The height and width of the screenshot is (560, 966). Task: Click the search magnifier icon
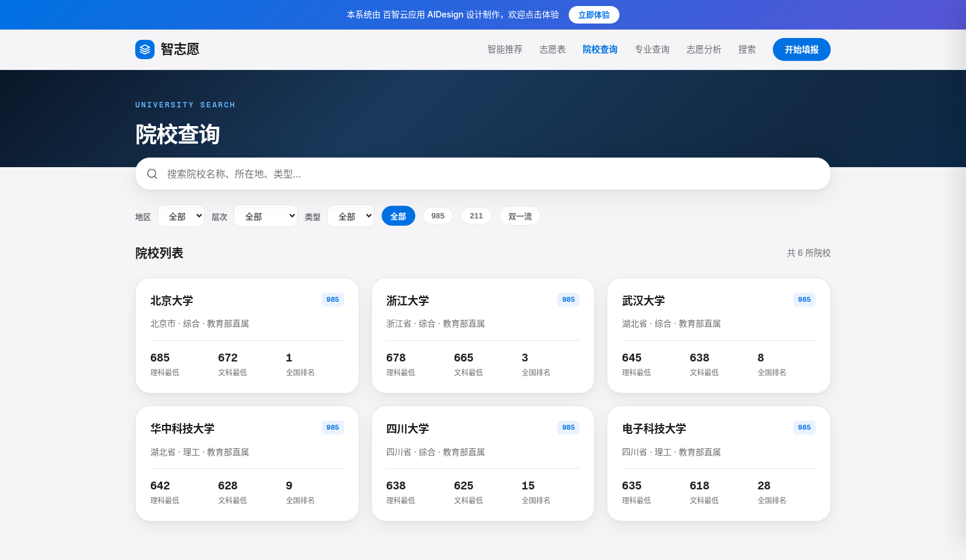152,174
